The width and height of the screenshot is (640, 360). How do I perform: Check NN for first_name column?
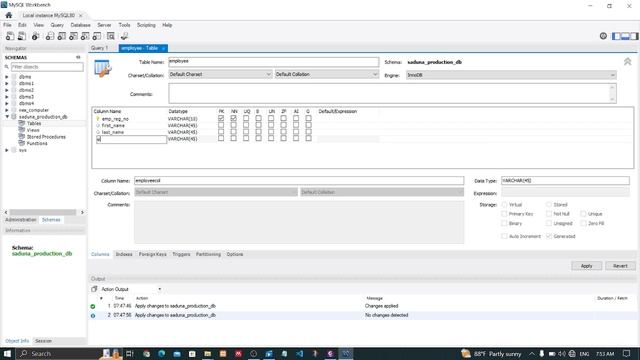pyautogui.click(x=233, y=125)
